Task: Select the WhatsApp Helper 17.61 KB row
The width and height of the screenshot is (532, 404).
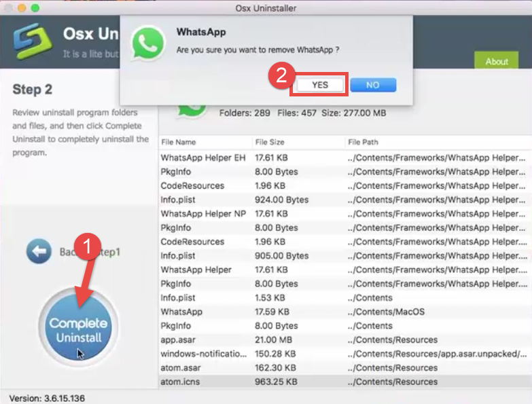Action: [345, 270]
